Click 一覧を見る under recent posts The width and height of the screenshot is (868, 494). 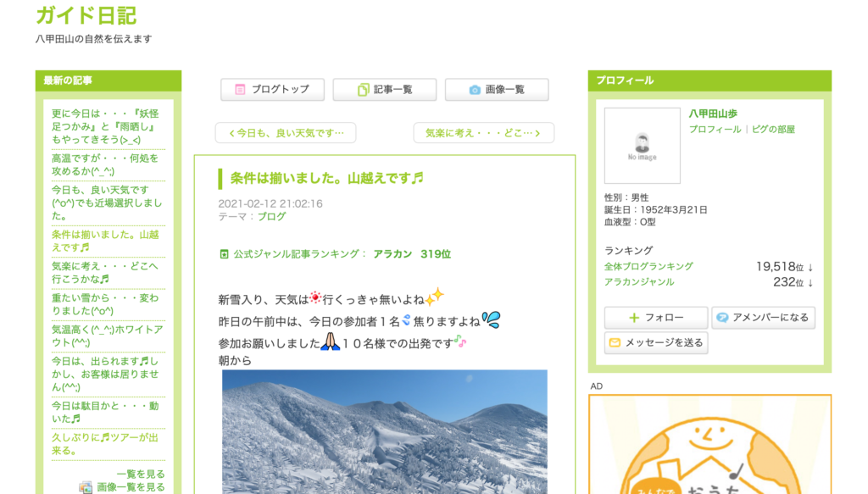141,474
